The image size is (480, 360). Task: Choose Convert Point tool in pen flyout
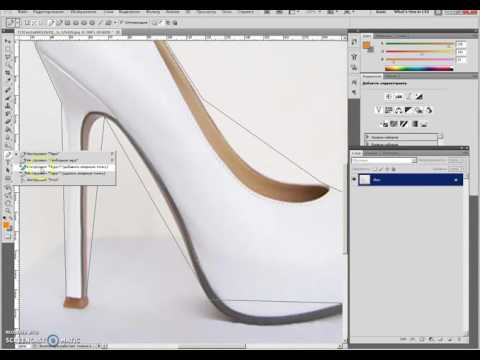coord(39,179)
